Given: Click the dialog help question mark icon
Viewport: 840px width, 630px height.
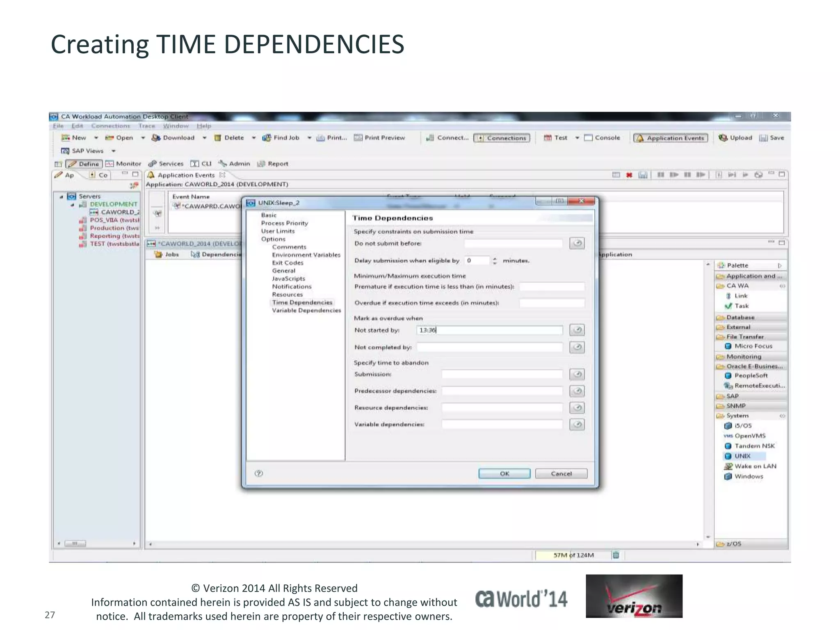Looking at the screenshot, I should (x=258, y=474).
